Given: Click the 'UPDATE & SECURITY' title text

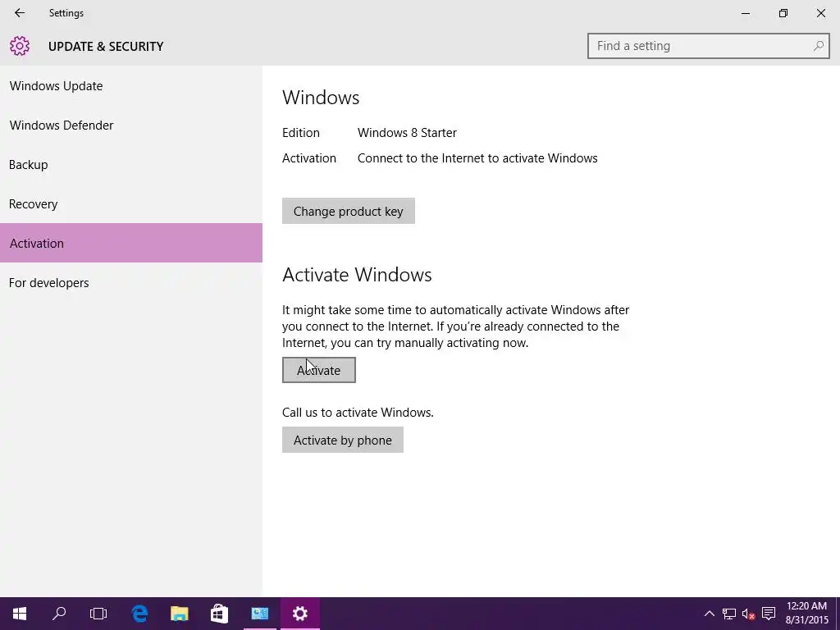Looking at the screenshot, I should [x=106, y=47].
